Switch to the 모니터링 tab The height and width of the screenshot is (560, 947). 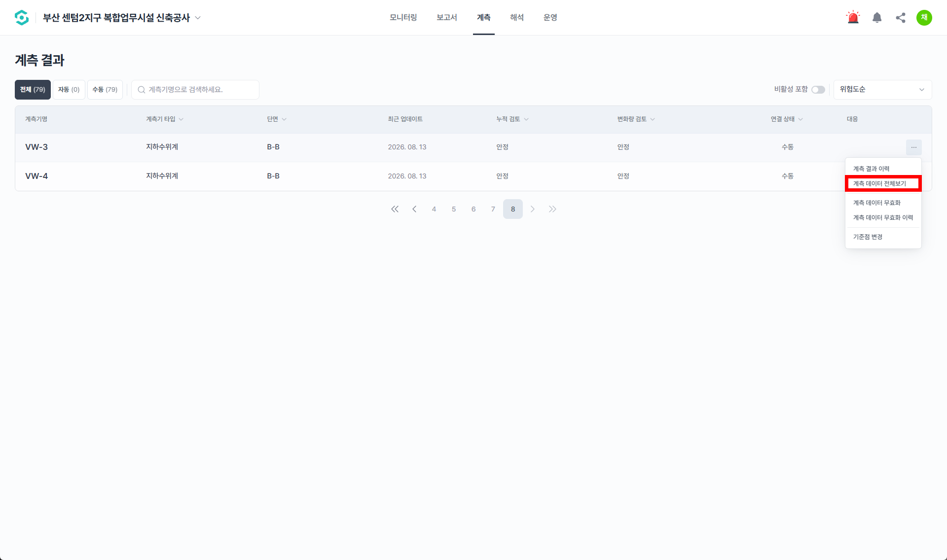403,18
